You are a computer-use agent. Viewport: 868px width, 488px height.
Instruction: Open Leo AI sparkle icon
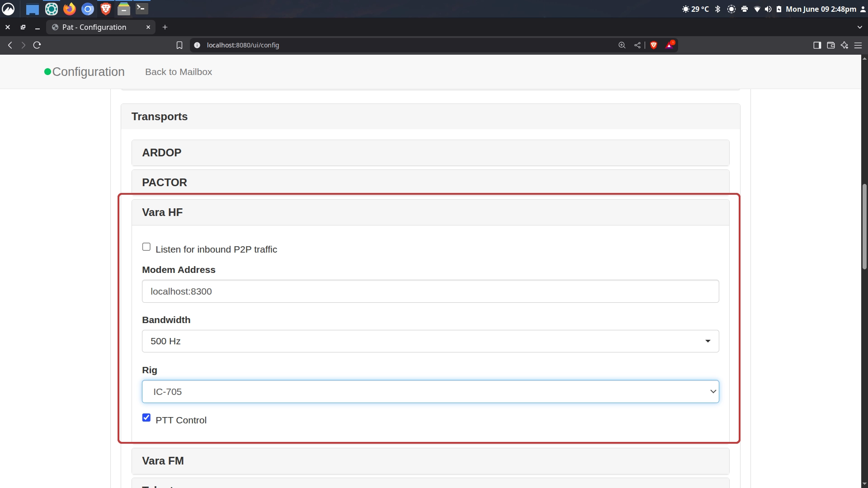[x=844, y=45]
